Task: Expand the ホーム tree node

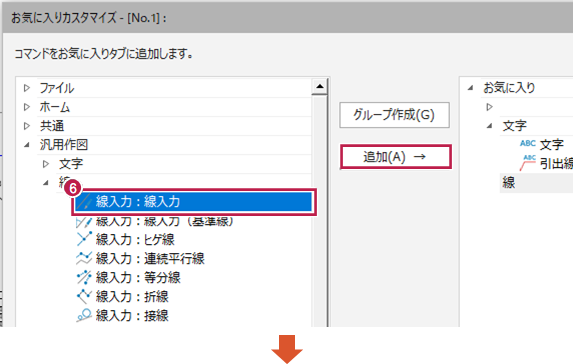Action: point(27,107)
